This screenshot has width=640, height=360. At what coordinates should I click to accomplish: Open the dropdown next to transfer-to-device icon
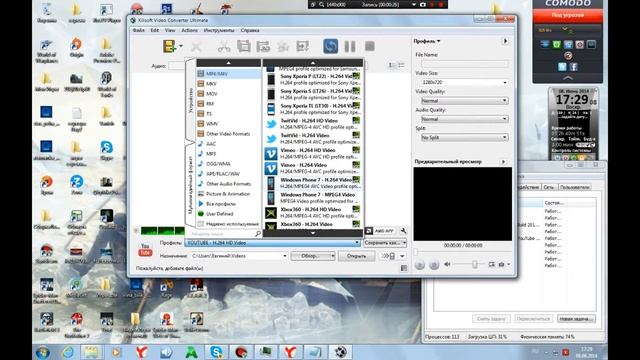(x=402, y=256)
